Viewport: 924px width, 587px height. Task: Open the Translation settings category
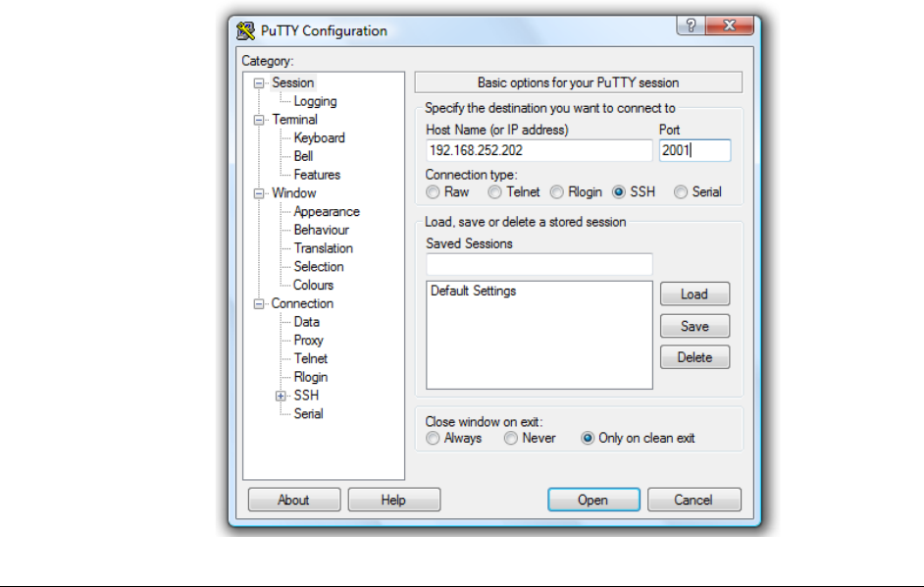pyautogui.click(x=324, y=248)
